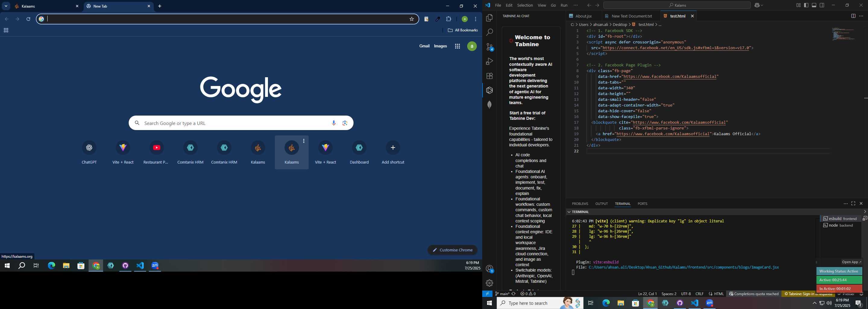The width and height of the screenshot is (868, 309).
Task: Open the All Bookmarks folder
Action: (x=463, y=30)
